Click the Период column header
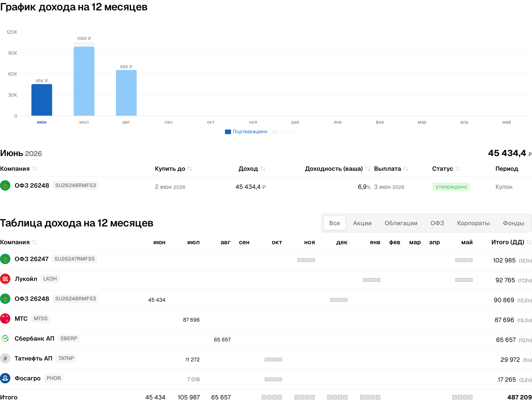 507,169
